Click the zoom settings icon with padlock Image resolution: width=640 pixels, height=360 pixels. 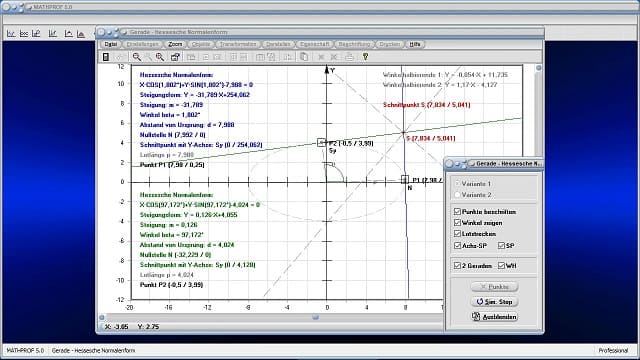pos(175,57)
